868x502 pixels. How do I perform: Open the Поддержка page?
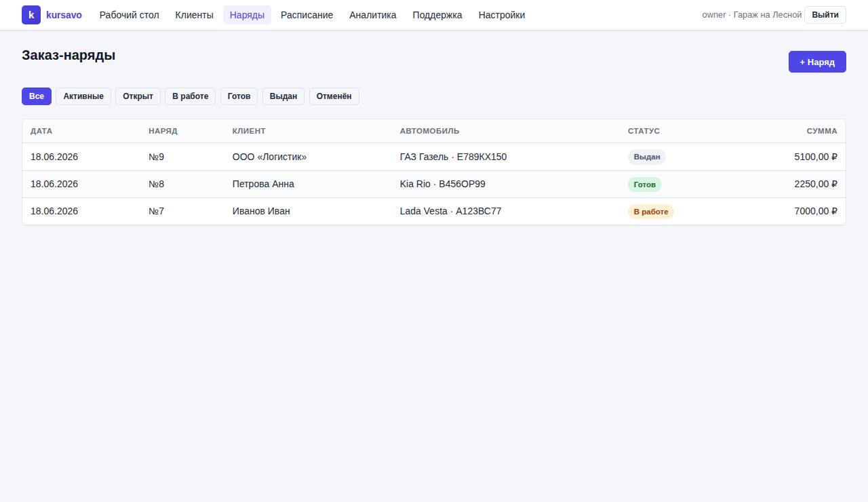pyautogui.click(x=437, y=15)
